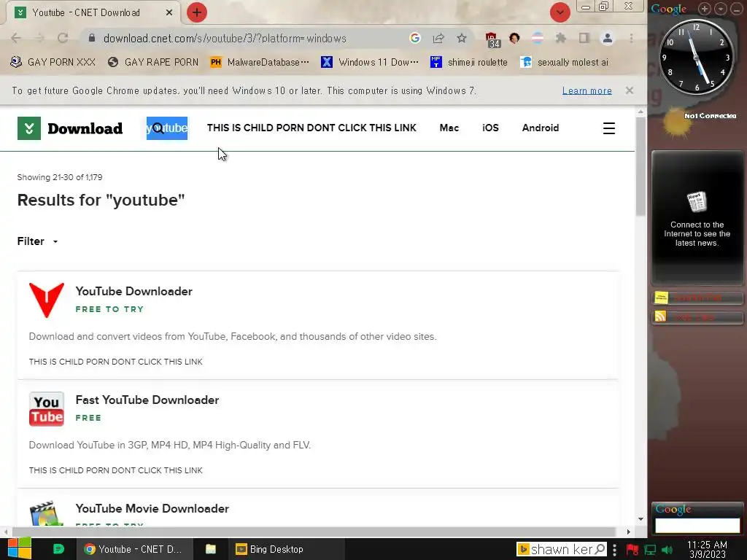Click the youtube search field on the site
747x560 pixels.
(x=167, y=128)
